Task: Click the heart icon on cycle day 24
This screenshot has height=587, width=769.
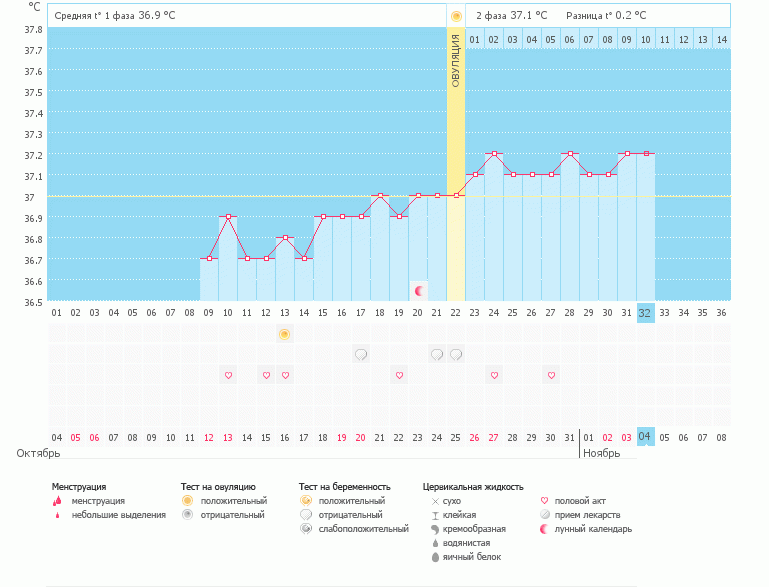Action: click(x=494, y=375)
